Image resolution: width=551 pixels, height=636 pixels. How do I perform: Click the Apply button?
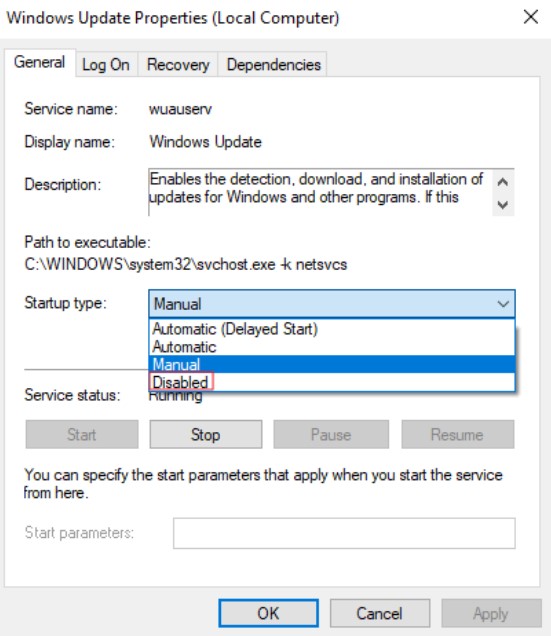coord(491,613)
